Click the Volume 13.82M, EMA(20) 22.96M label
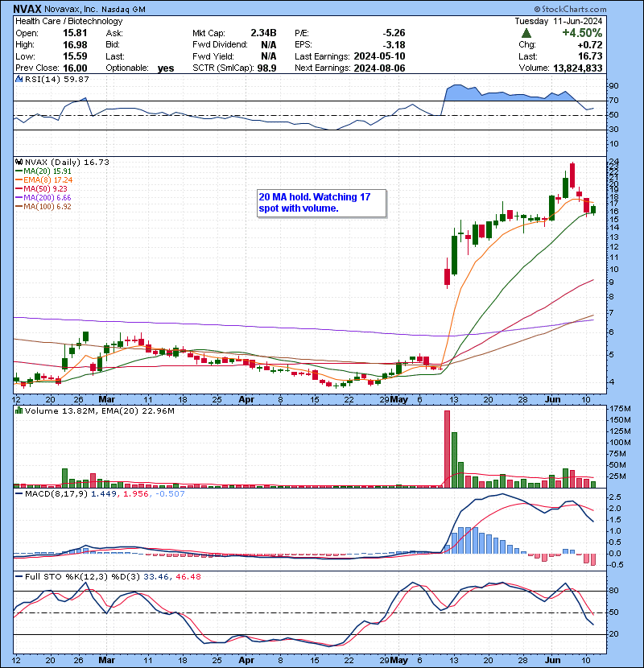644x668 pixels. (x=100, y=411)
